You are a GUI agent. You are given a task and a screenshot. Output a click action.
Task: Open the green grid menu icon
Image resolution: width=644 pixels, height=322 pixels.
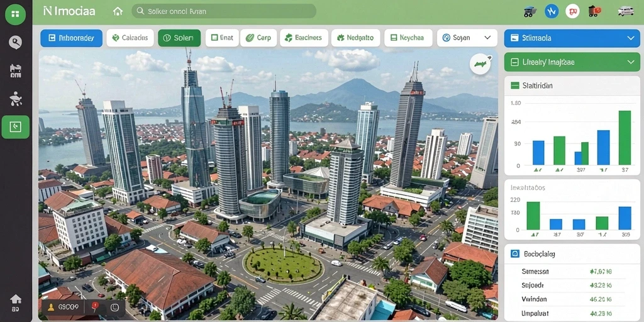click(x=15, y=14)
